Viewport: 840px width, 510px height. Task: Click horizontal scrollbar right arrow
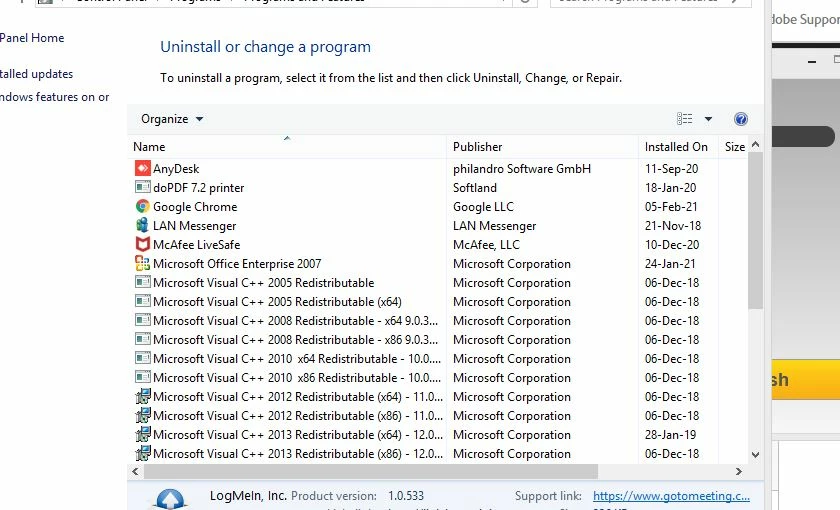[x=739, y=471]
